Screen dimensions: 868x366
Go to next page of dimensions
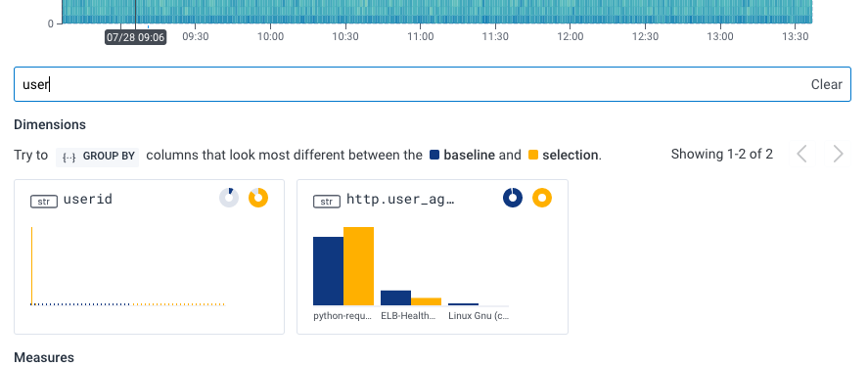coord(838,154)
